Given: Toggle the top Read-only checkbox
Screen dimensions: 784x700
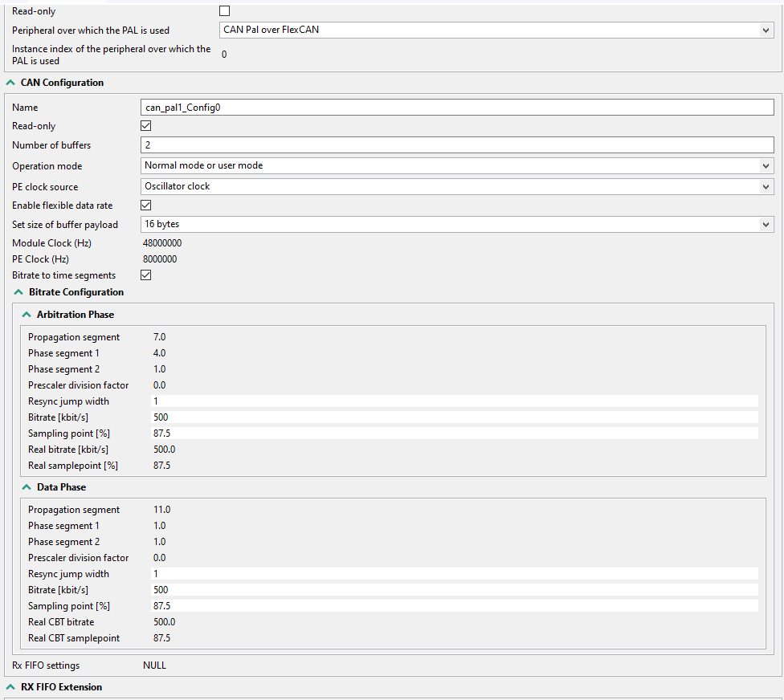Looking at the screenshot, I should pyautogui.click(x=225, y=11).
